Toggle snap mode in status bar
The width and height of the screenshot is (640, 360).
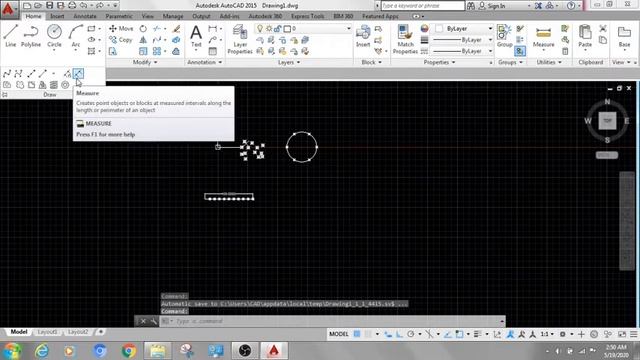click(368, 334)
